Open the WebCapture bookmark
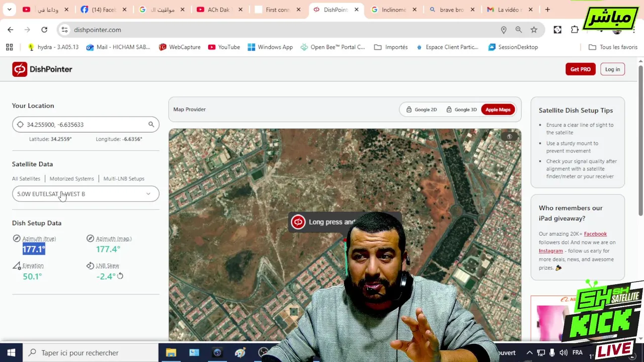Viewport: 644px width, 362px height. (180, 47)
